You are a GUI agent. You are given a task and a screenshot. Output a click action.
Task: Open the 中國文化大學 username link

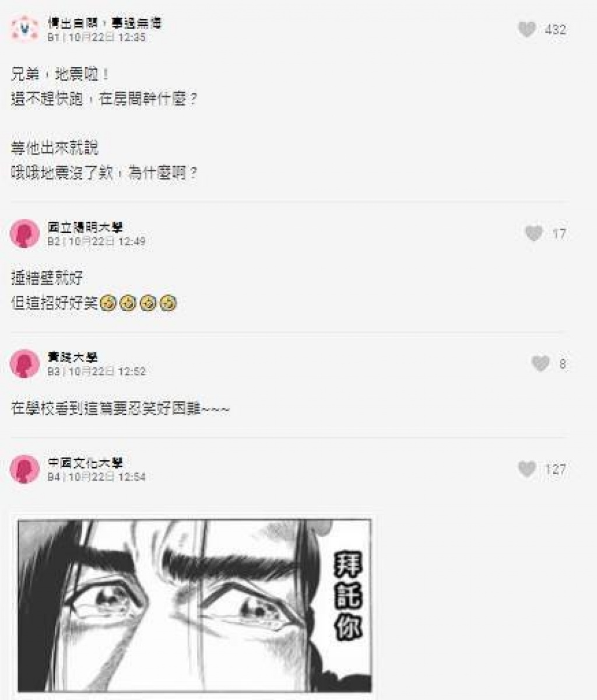tap(85, 463)
